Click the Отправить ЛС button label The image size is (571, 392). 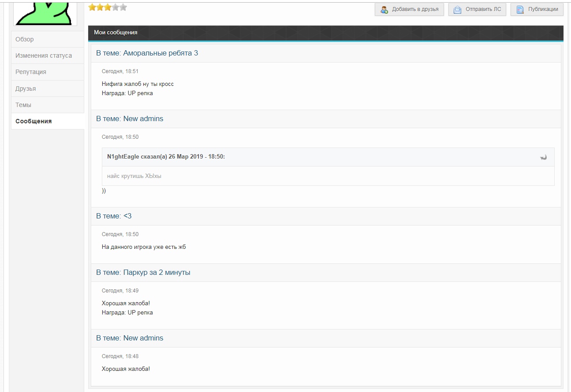pyautogui.click(x=483, y=9)
